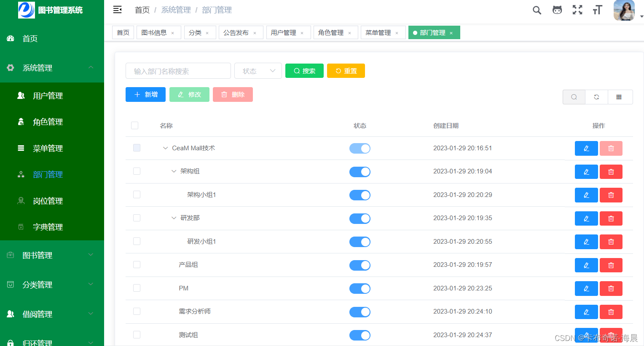Click the 重置 reset button
Viewport: 644px width, 346px height.
pos(346,71)
